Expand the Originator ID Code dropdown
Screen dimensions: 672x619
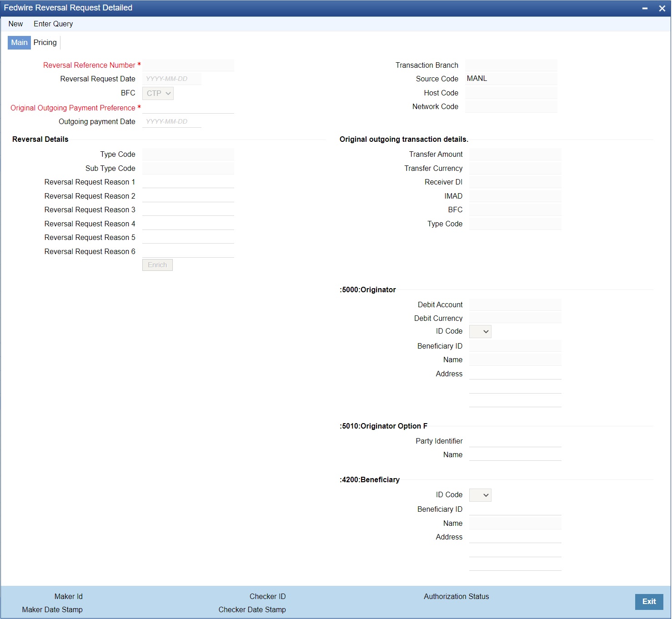click(x=480, y=331)
